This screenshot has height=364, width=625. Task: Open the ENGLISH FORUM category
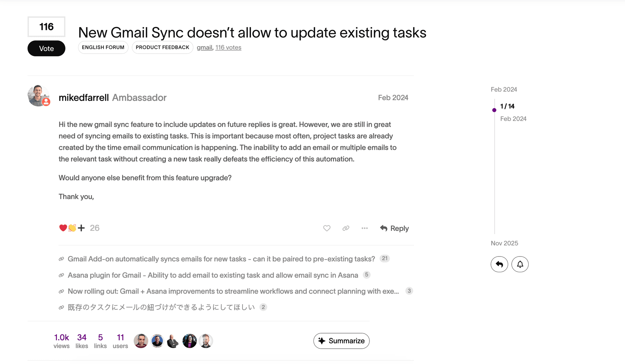pyautogui.click(x=103, y=47)
